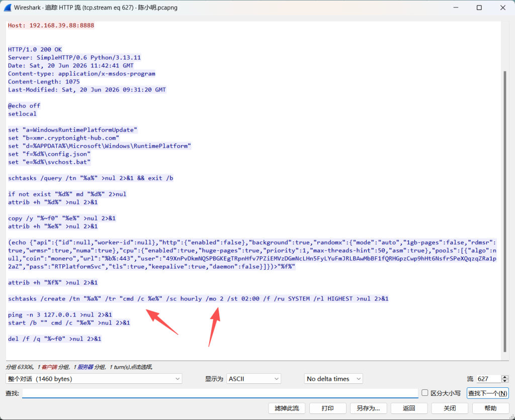This screenshot has width=515, height=420.
Task: Click the set "b=xmr.cryptonight-hub.com" line
Action: pos(64,138)
